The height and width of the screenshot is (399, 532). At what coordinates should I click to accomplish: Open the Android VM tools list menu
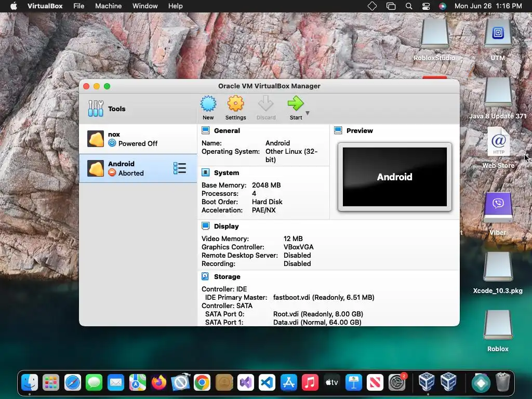pos(179,168)
